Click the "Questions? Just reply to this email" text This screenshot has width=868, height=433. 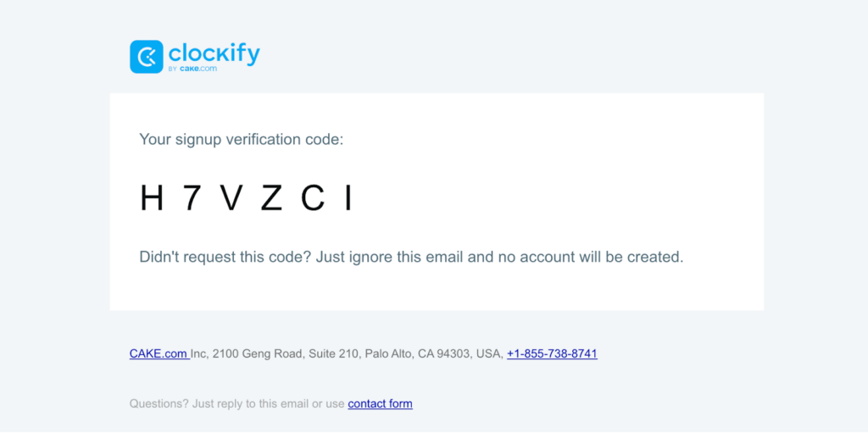tap(219, 403)
